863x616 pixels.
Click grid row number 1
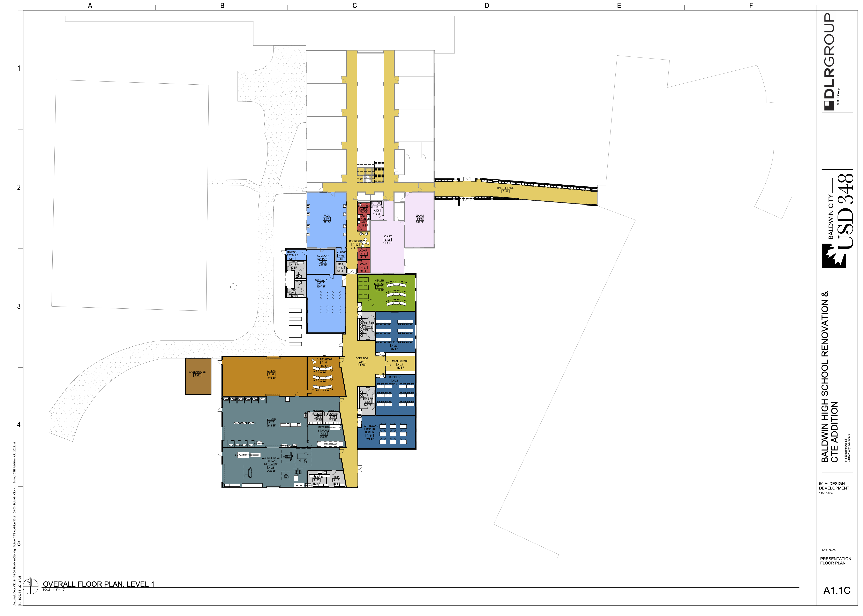click(19, 68)
